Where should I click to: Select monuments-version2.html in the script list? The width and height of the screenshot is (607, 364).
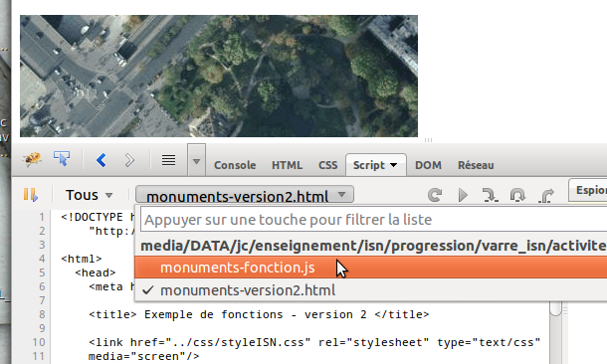(x=371, y=290)
